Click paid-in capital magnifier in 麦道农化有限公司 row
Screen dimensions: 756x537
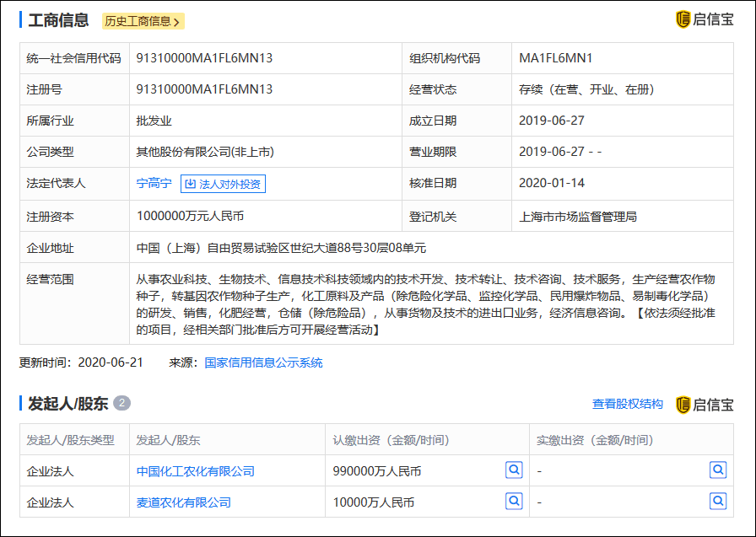coord(717,502)
